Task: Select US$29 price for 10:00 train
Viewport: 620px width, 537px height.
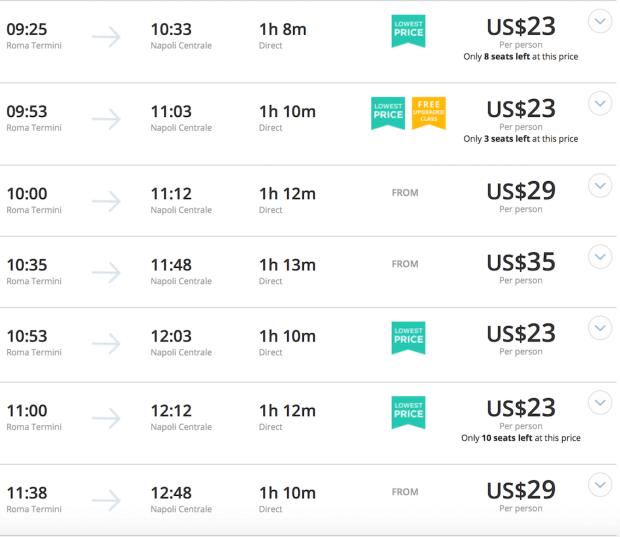Action: 521,191
